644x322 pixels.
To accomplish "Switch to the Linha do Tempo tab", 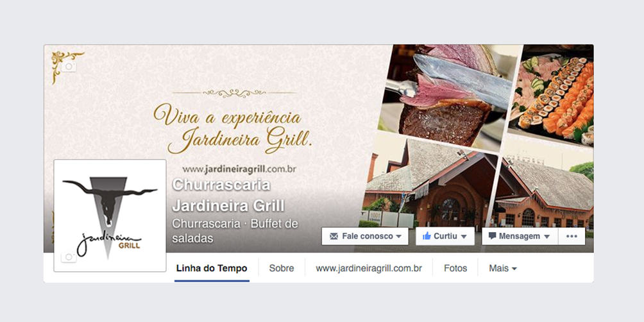I will (212, 269).
